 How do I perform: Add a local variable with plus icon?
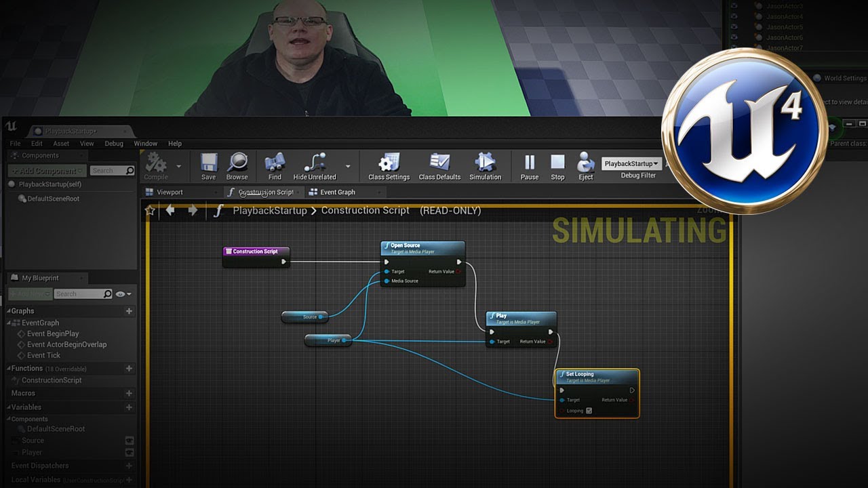coord(129,481)
